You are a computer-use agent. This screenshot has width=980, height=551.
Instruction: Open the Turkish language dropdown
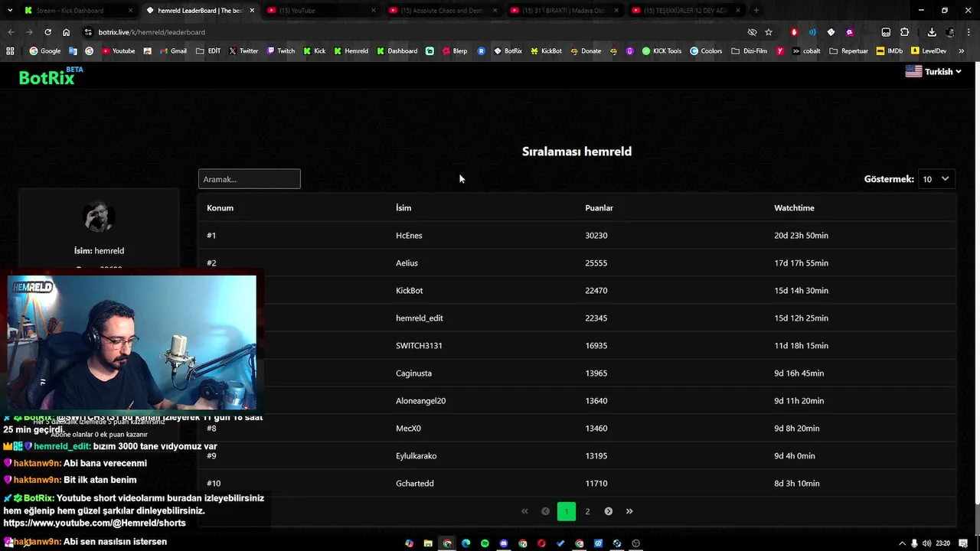pos(933,72)
